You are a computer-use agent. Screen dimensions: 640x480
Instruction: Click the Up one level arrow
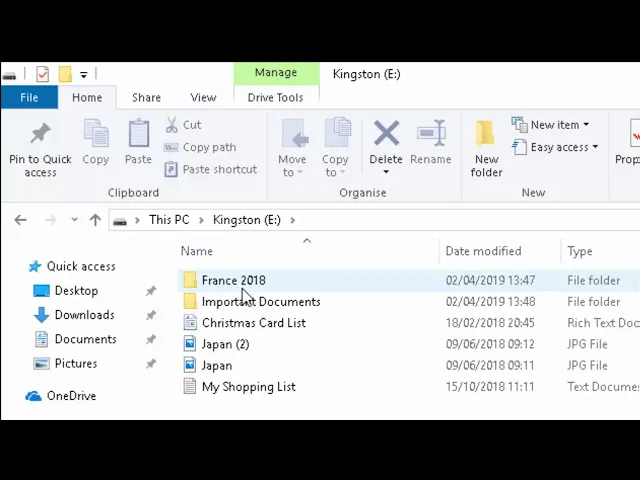(x=95, y=220)
